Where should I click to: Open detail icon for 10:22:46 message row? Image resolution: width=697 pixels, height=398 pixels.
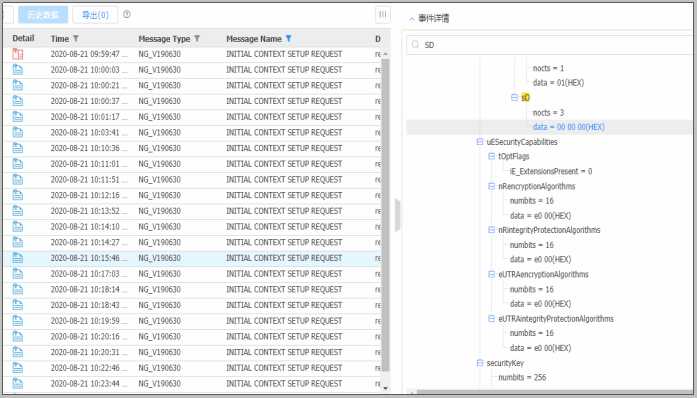point(18,368)
